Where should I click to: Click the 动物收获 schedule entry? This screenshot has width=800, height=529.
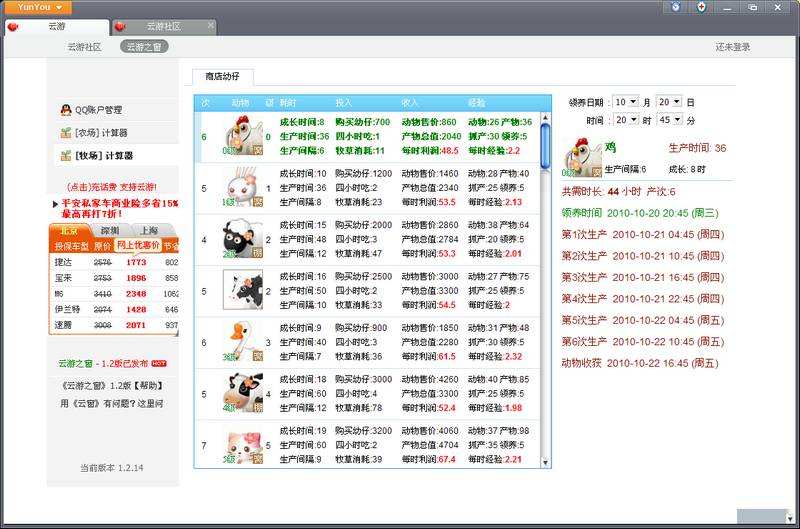tap(640, 363)
